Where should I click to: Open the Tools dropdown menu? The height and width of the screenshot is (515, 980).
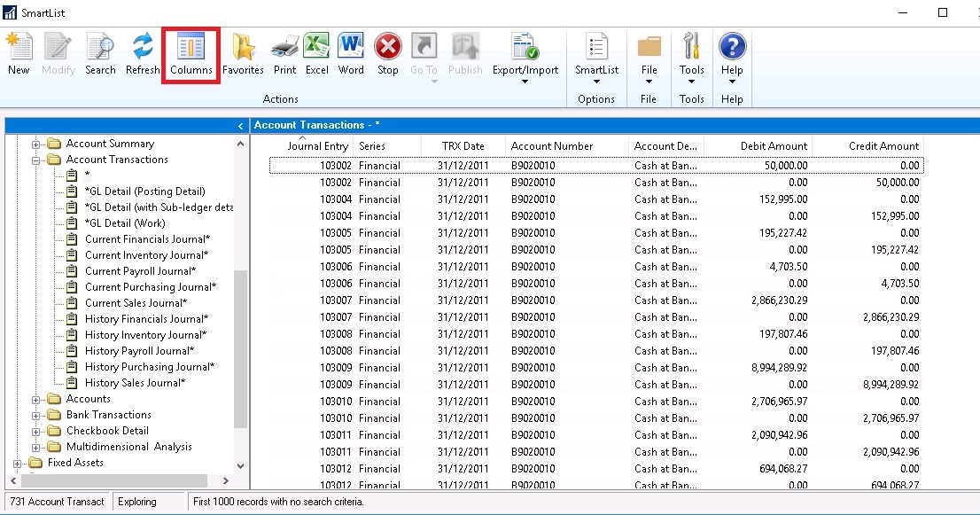(691, 53)
